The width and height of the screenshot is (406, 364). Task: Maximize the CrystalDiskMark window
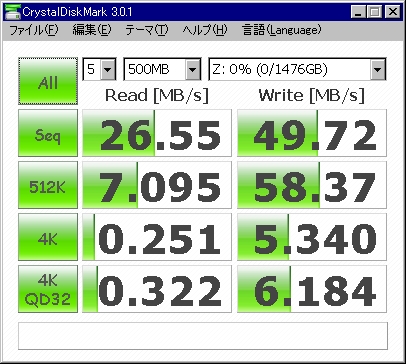pyautogui.click(x=375, y=12)
